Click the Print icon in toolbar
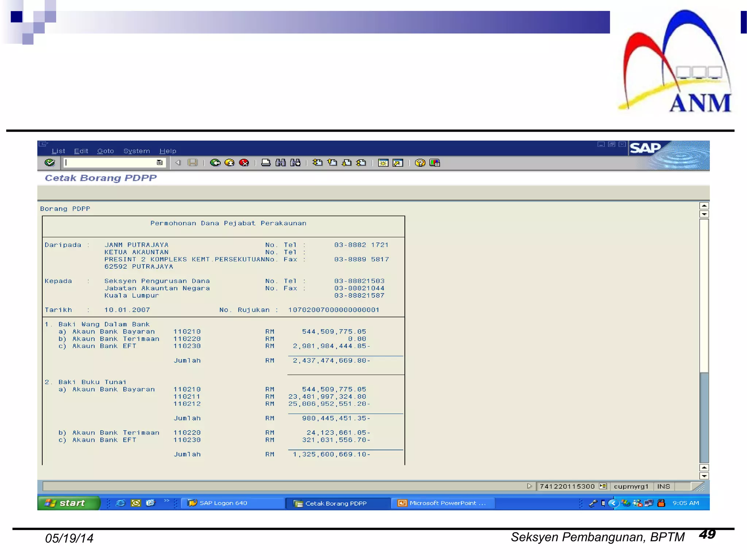Screen dimensions: 747x560 click(x=266, y=163)
